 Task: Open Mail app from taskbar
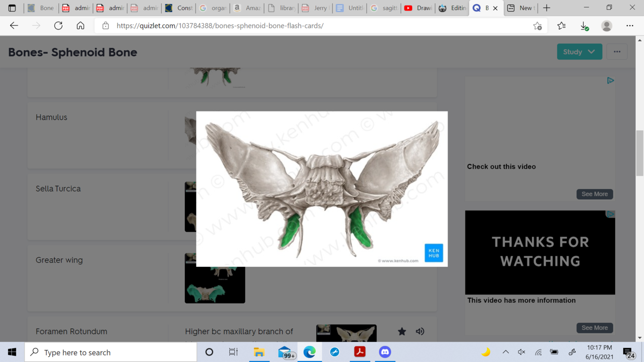click(285, 352)
